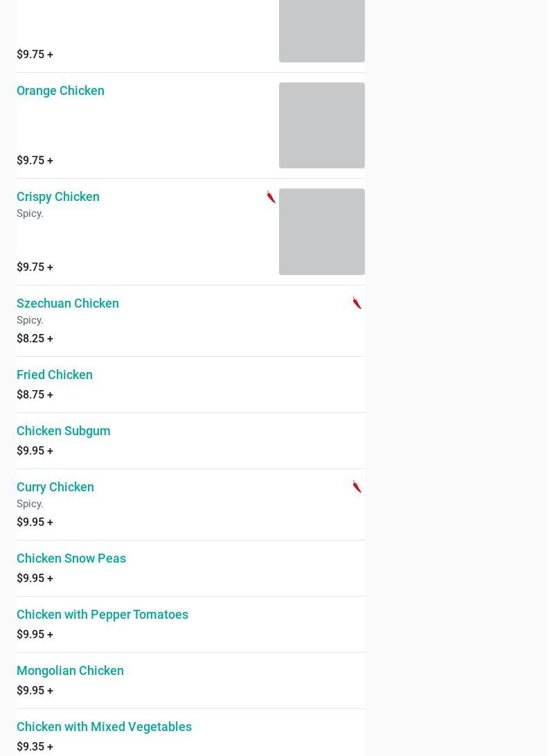
Task: Open the Crispy Chicken photo thumbnail
Action: (321, 231)
